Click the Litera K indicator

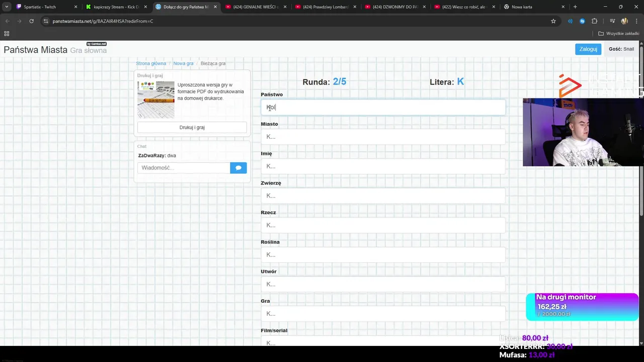click(x=447, y=82)
